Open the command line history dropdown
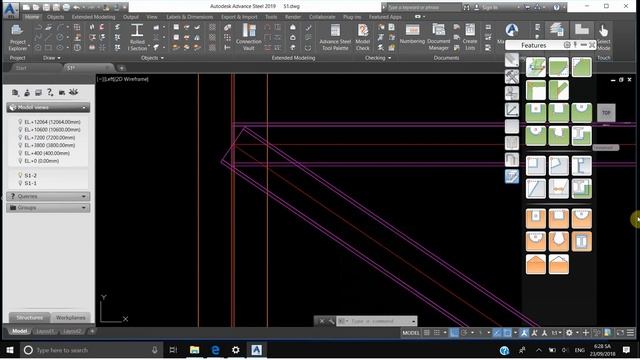 click(x=413, y=321)
